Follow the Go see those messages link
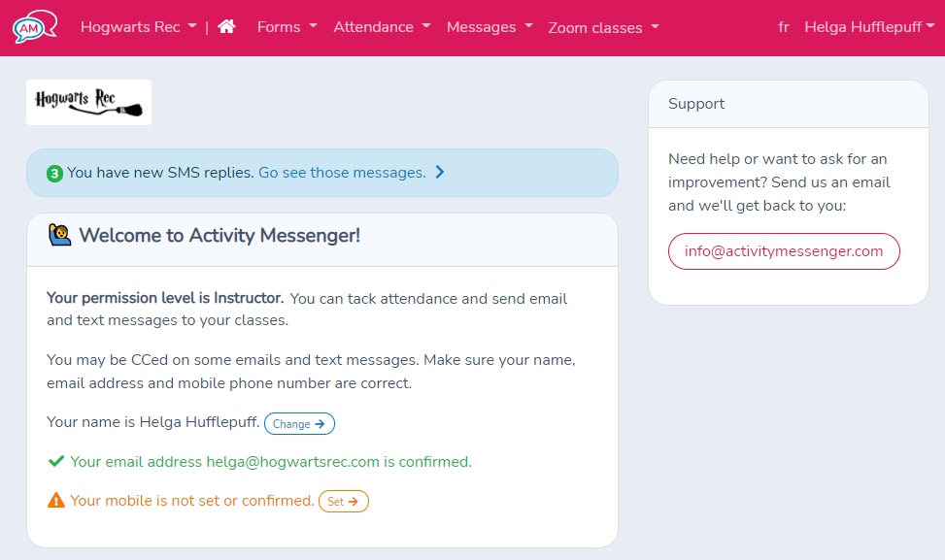The image size is (945, 560). click(342, 173)
